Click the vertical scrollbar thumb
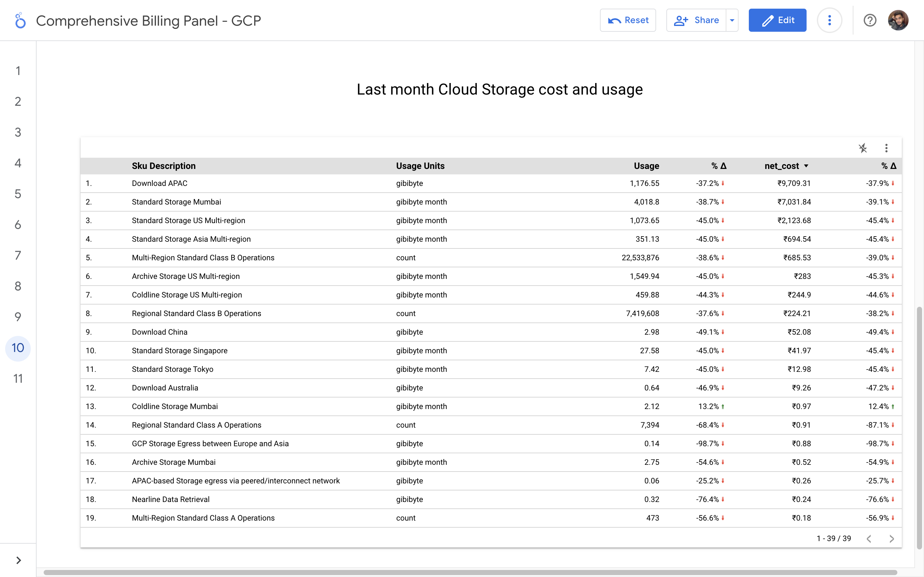Image resolution: width=924 pixels, height=577 pixels. (x=919, y=427)
